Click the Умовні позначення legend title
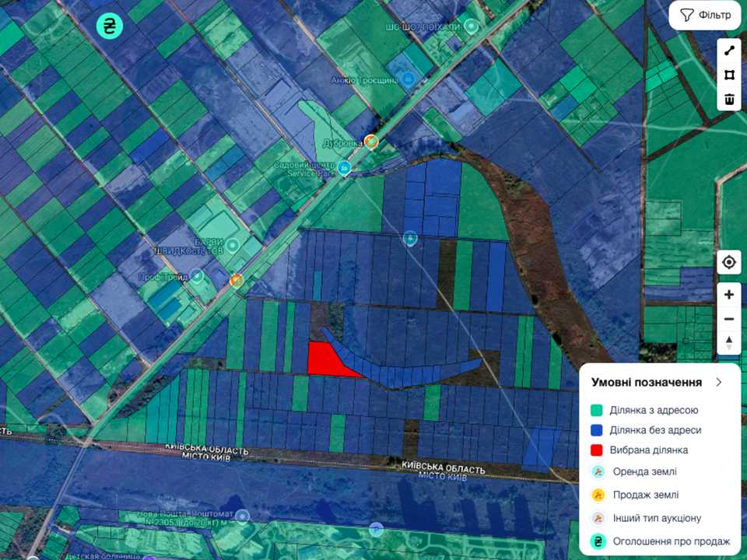This screenshot has height=560, width=747. pyautogui.click(x=647, y=382)
